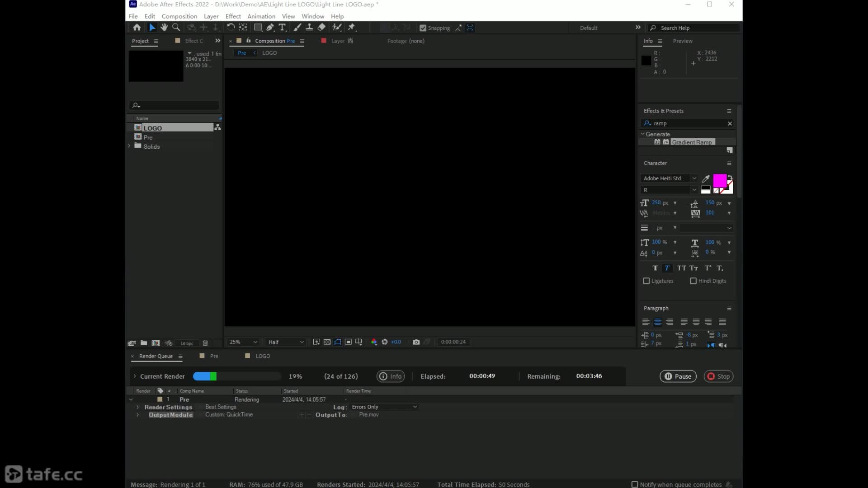Viewport: 868px width, 488px height.
Task: Clear the ramp search field
Action: coord(730,123)
